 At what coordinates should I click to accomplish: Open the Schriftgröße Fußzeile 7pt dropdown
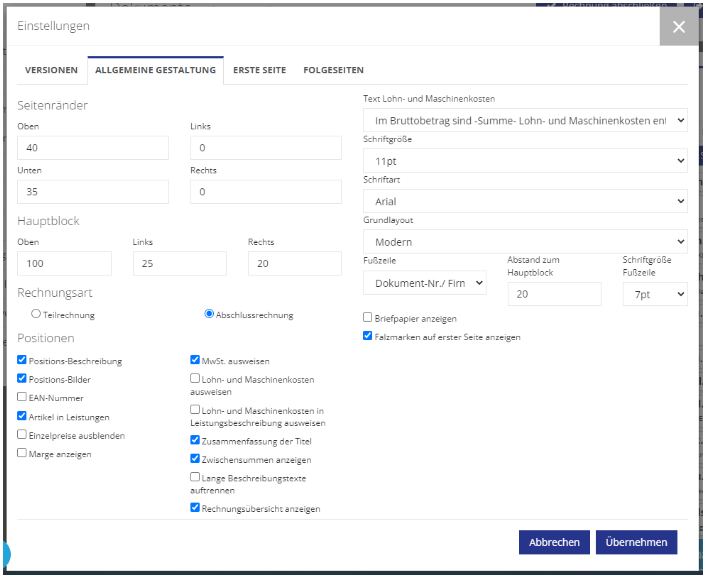[x=657, y=295]
